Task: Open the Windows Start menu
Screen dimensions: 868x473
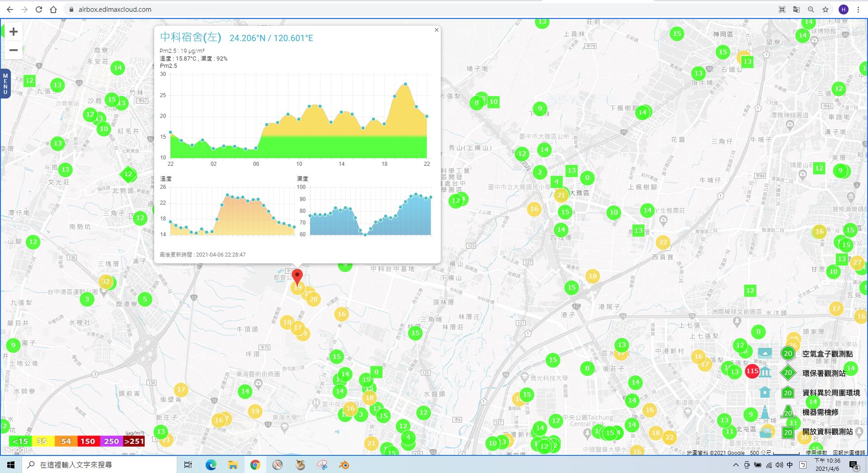Action: coord(11,465)
